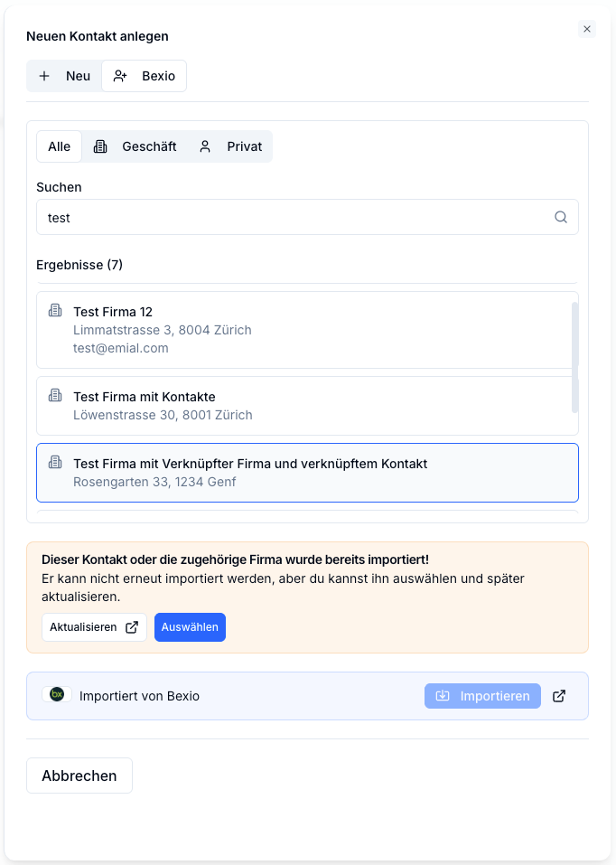Click building icon of Test Firma 12
This screenshot has width=616, height=865.
(55, 310)
